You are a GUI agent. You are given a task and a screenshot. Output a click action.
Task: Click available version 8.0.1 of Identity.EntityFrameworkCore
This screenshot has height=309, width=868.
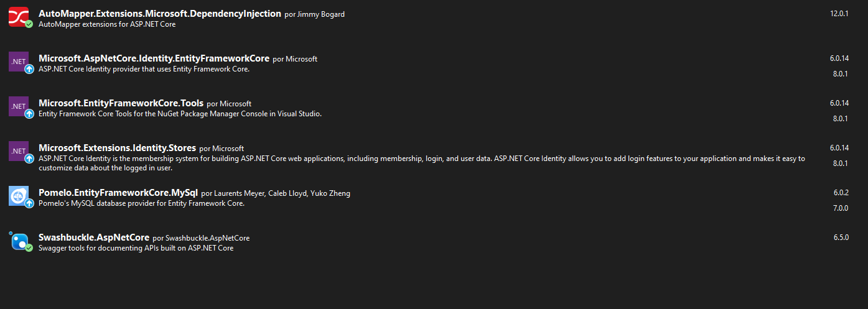841,73
